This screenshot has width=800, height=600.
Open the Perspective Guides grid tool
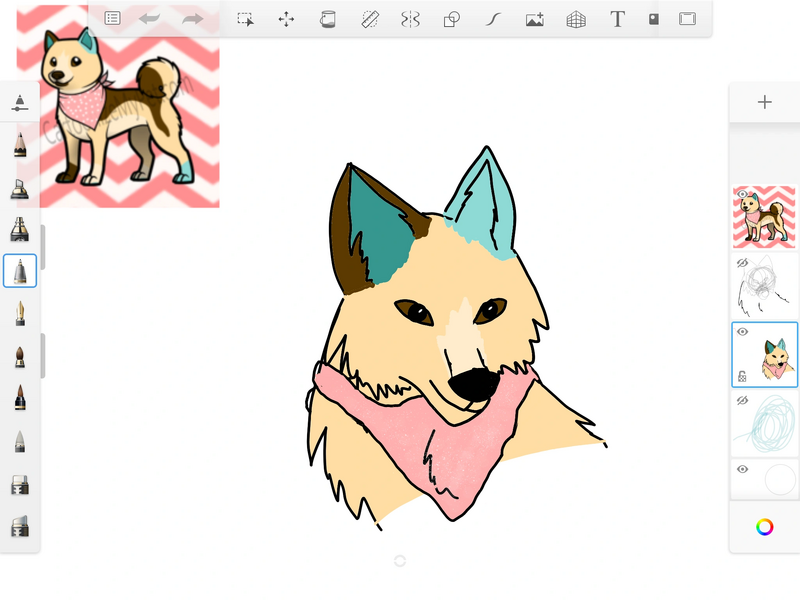click(x=576, y=19)
